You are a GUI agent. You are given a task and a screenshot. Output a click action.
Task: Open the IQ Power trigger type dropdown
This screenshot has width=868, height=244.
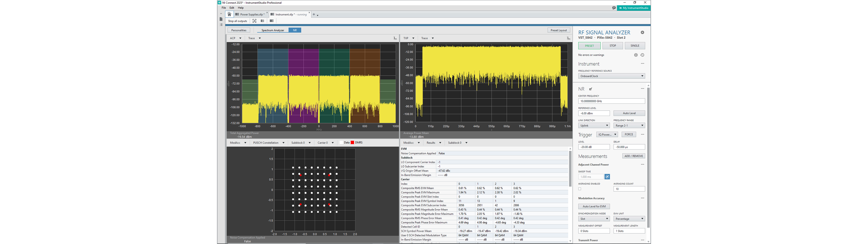607,134
